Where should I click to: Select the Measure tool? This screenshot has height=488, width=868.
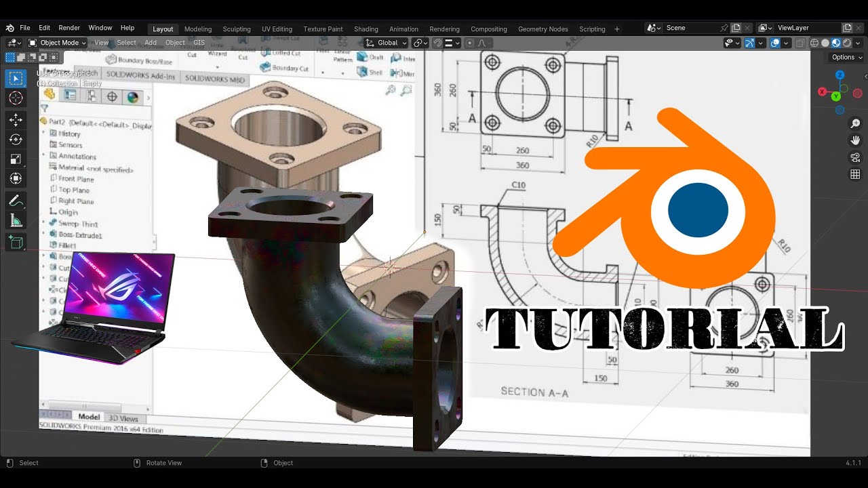coord(16,220)
